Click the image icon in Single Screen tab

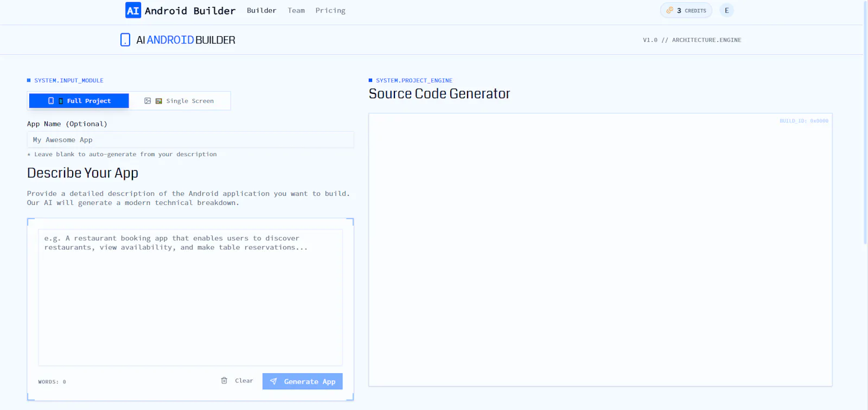click(148, 101)
